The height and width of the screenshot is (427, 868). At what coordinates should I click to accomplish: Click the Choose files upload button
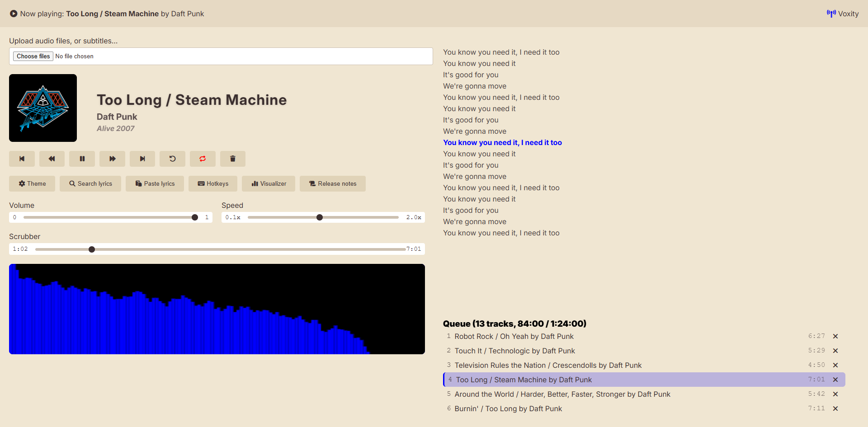point(33,56)
